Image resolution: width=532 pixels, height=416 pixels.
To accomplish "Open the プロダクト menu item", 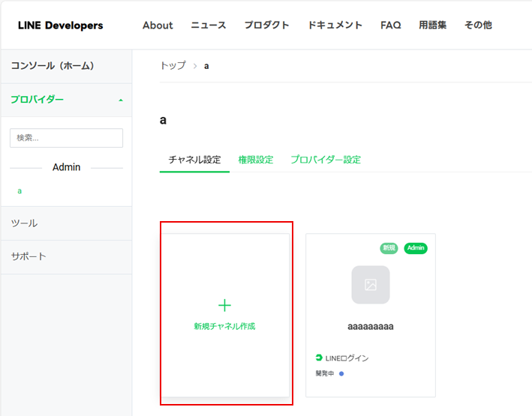I will (266, 25).
